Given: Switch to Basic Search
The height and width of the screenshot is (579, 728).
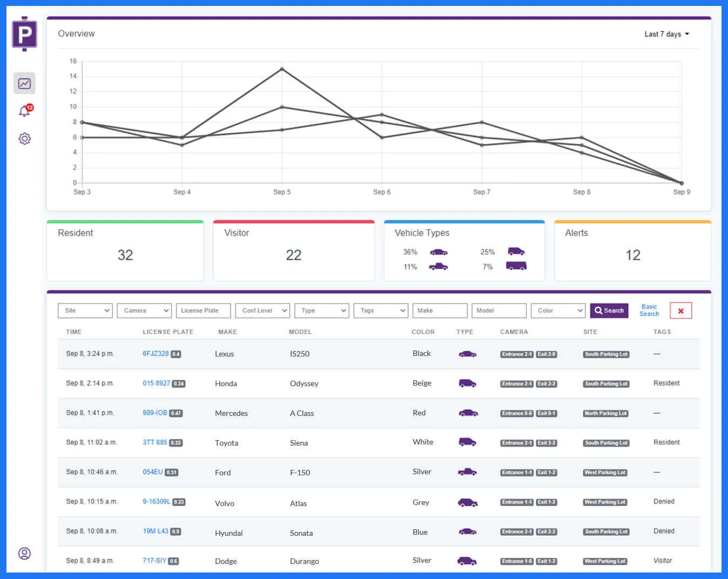Looking at the screenshot, I should pos(649,311).
